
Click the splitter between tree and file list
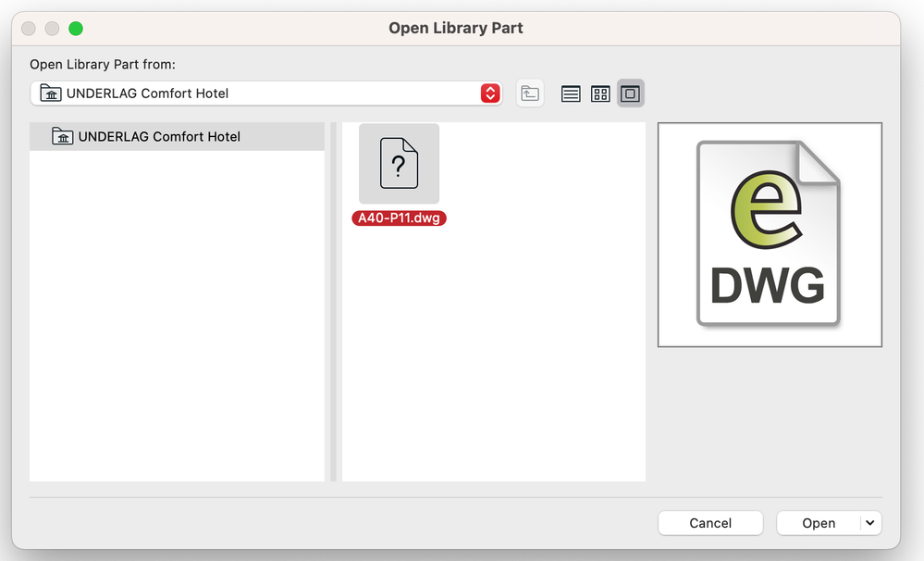click(x=333, y=302)
